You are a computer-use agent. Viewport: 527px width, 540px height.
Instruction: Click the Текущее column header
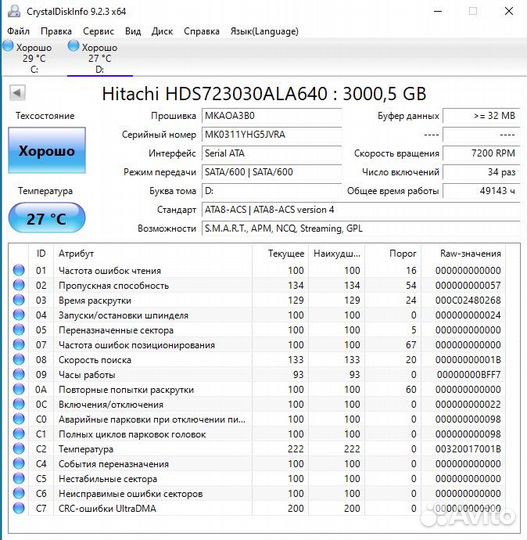pos(281,253)
